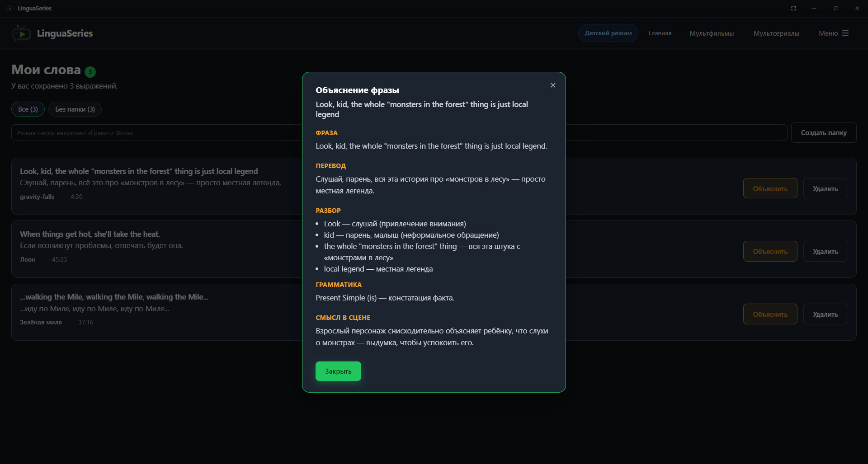Click the gravity-falls source label

(37, 197)
